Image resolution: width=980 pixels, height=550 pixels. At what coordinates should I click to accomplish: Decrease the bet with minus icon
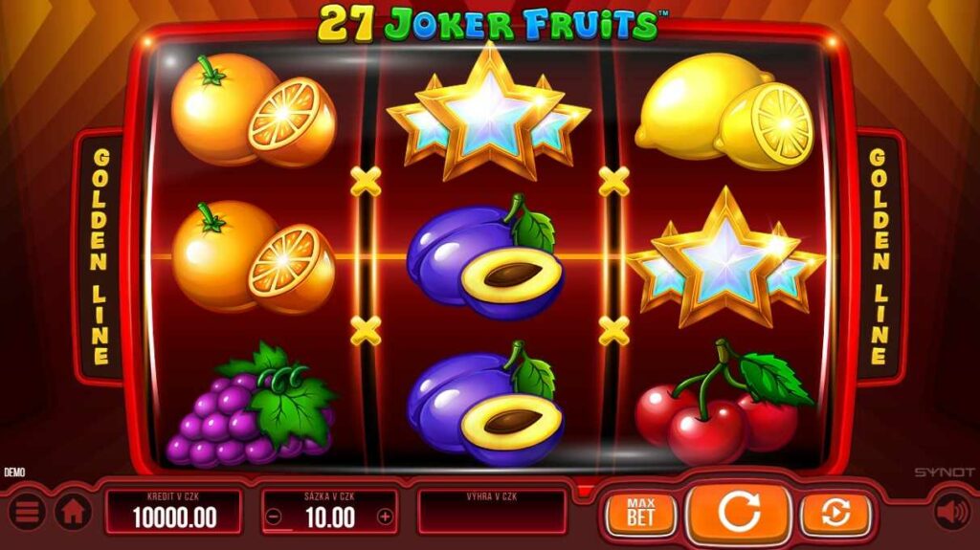pos(274,517)
